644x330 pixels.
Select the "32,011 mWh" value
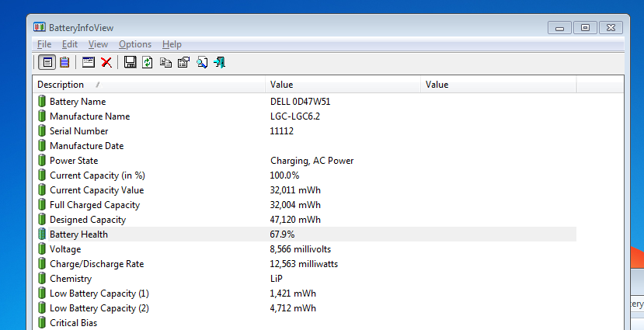tap(295, 190)
